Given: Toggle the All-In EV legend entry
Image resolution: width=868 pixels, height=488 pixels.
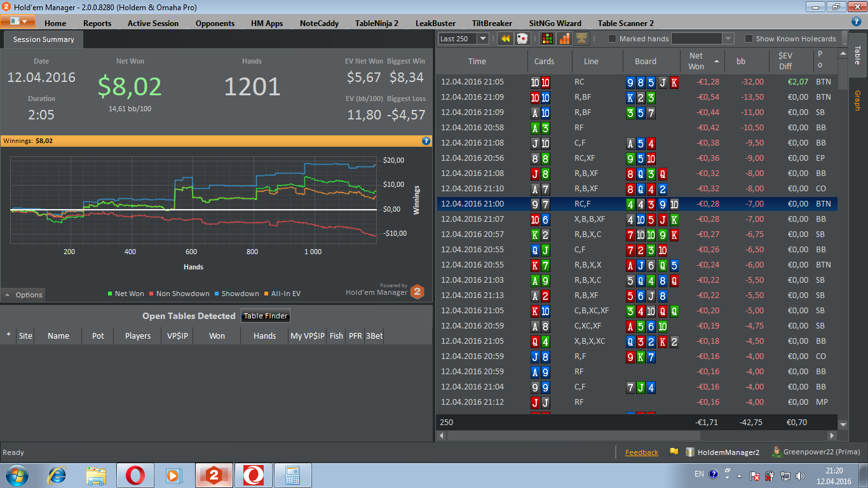Looking at the screenshot, I should [282, 294].
